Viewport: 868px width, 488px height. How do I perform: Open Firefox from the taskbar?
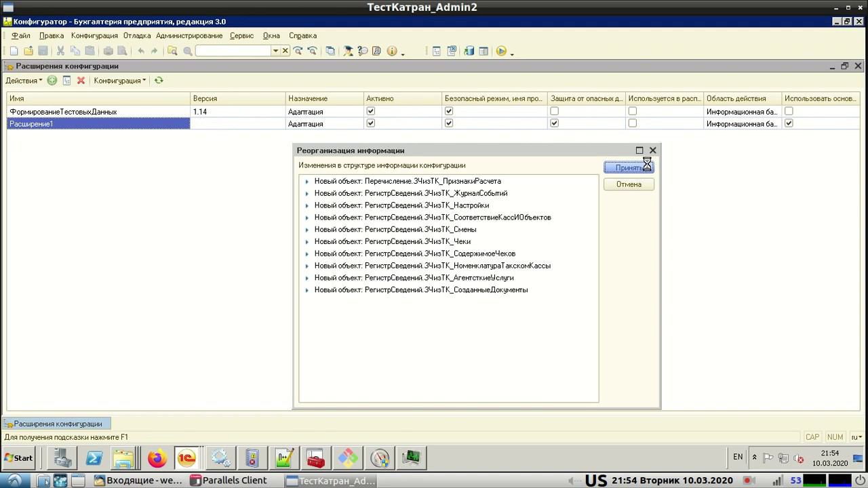157,459
